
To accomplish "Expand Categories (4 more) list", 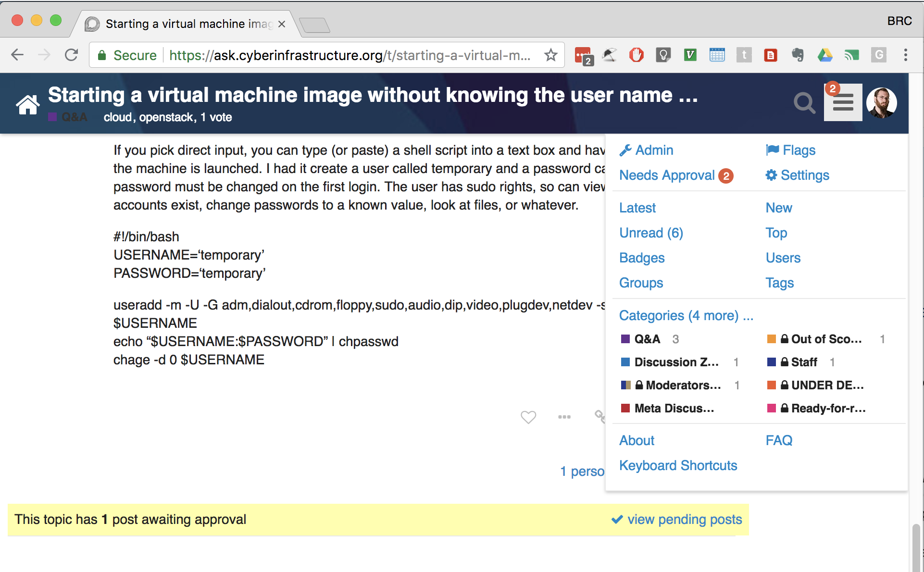I will pyautogui.click(x=686, y=315).
